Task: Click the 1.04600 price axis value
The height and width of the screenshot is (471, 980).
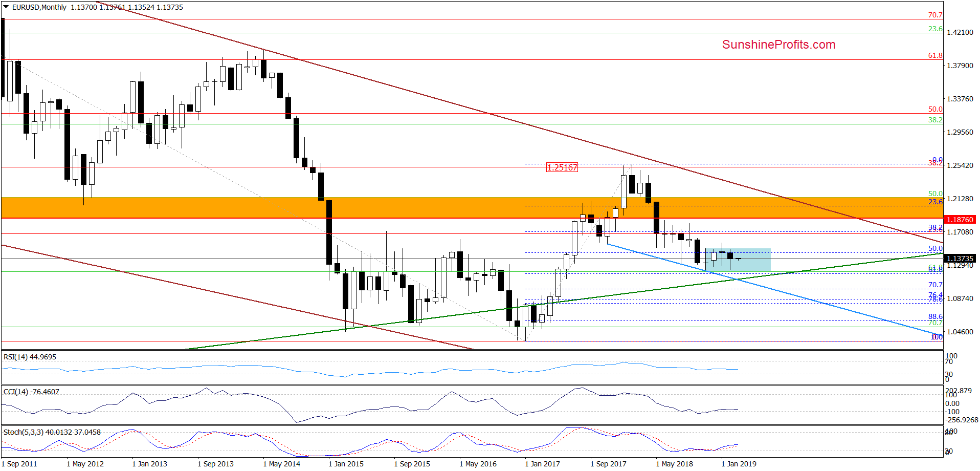Action: (960, 332)
